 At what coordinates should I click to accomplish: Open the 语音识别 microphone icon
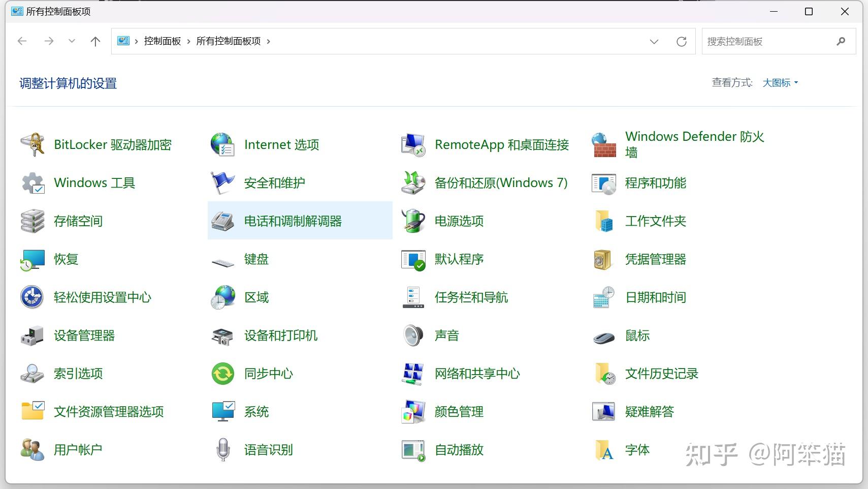(x=222, y=450)
